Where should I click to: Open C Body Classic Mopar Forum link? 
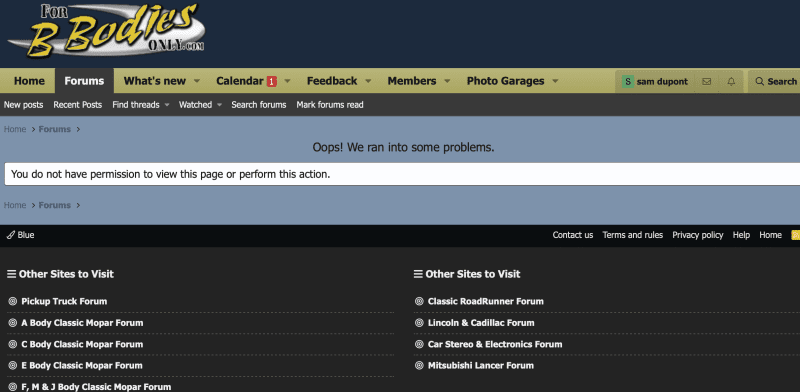[x=82, y=344]
